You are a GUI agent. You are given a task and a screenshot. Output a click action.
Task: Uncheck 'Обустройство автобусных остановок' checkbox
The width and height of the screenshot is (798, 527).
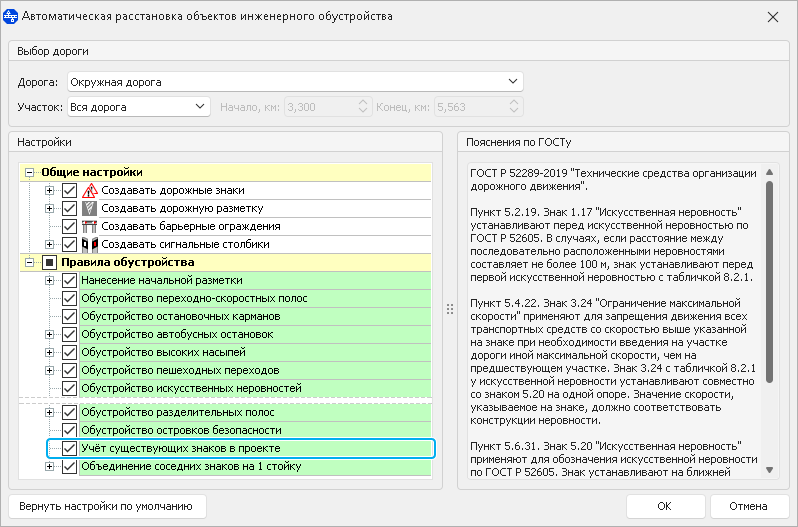tap(70, 335)
